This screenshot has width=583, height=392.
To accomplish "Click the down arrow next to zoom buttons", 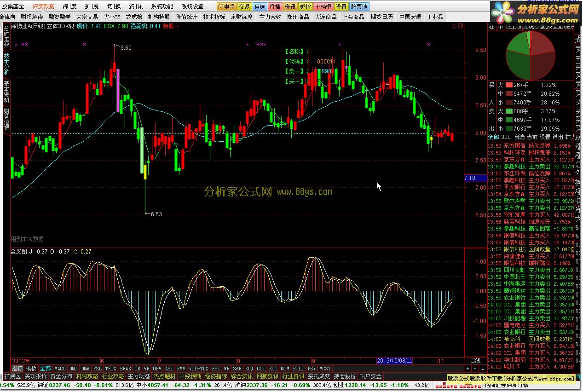I will click(x=482, y=369).
